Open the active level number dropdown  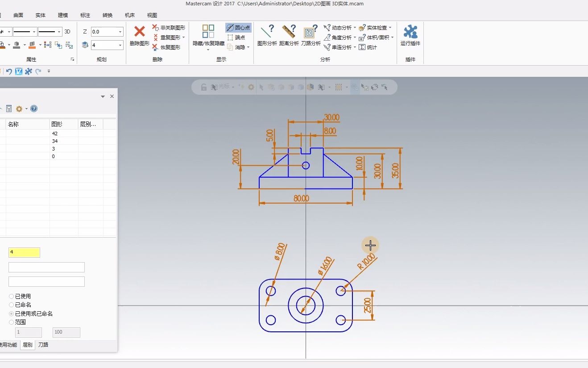pos(120,45)
